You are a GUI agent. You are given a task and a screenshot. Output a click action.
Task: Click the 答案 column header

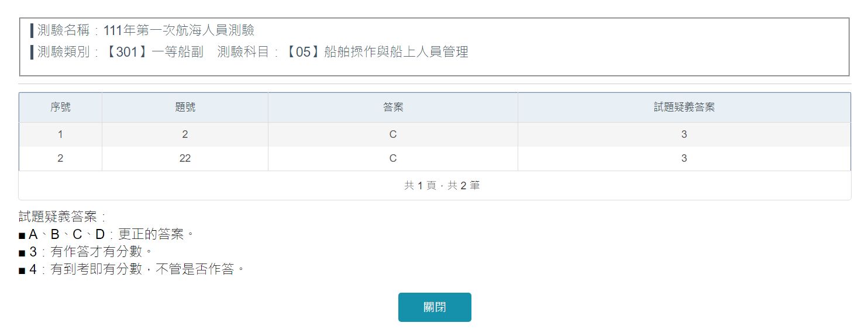tap(392, 107)
